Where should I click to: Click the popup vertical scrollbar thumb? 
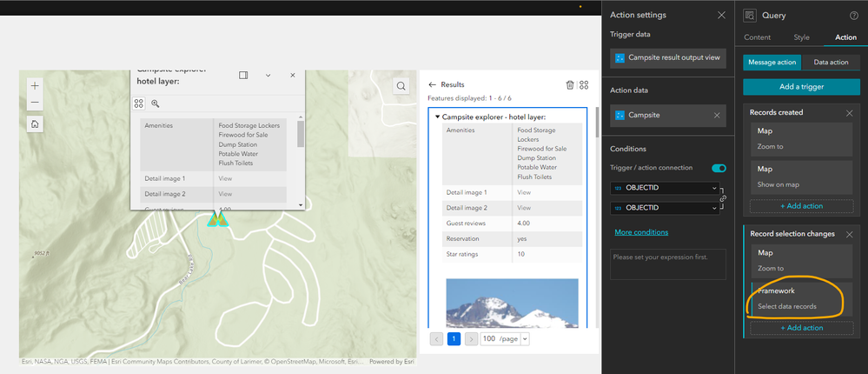point(301,134)
